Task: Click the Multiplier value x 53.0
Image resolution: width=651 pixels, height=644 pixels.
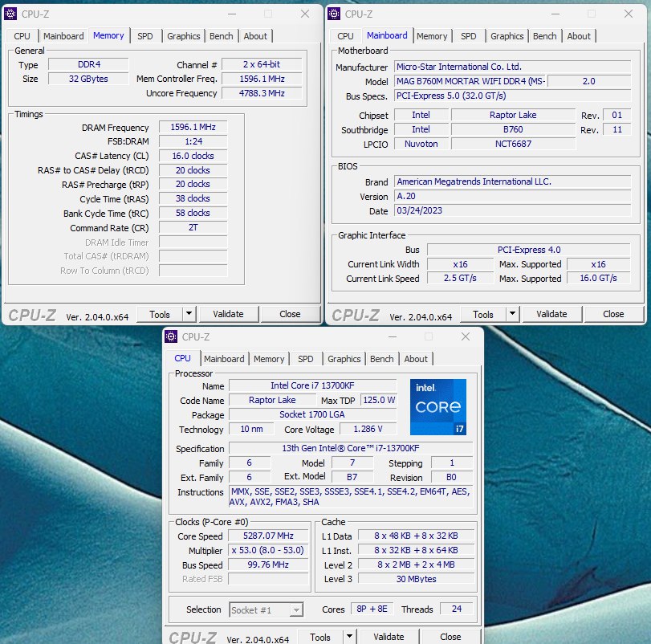Action: (x=268, y=550)
